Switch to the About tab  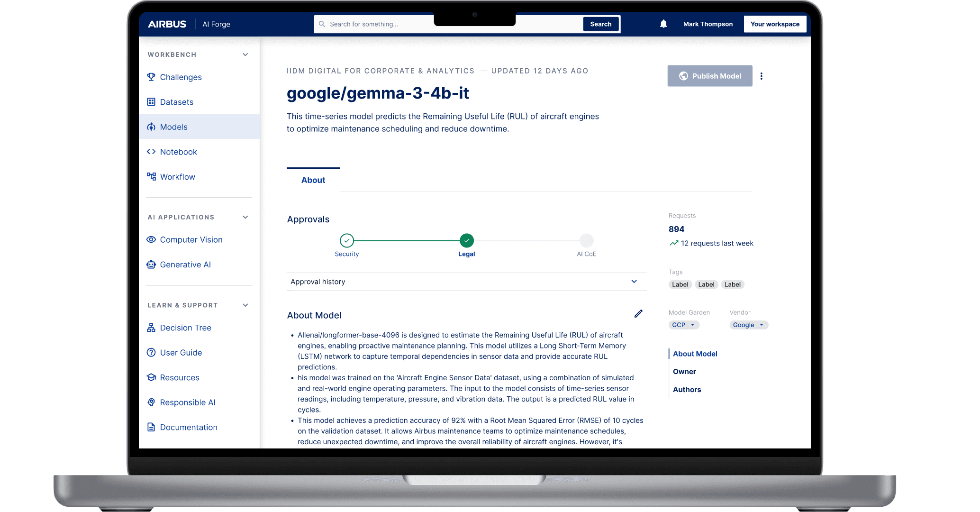[313, 180]
